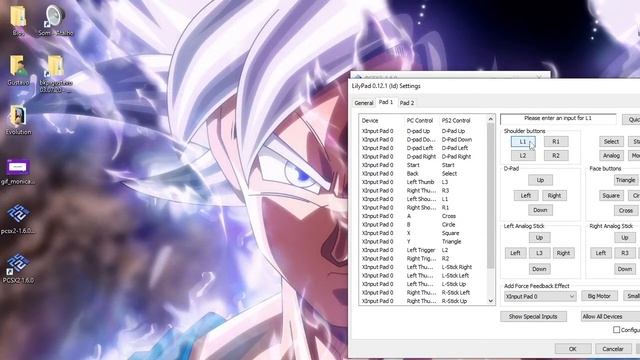Select the D-Pad Down binding row
The image size is (640, 360).
point(423,140)
